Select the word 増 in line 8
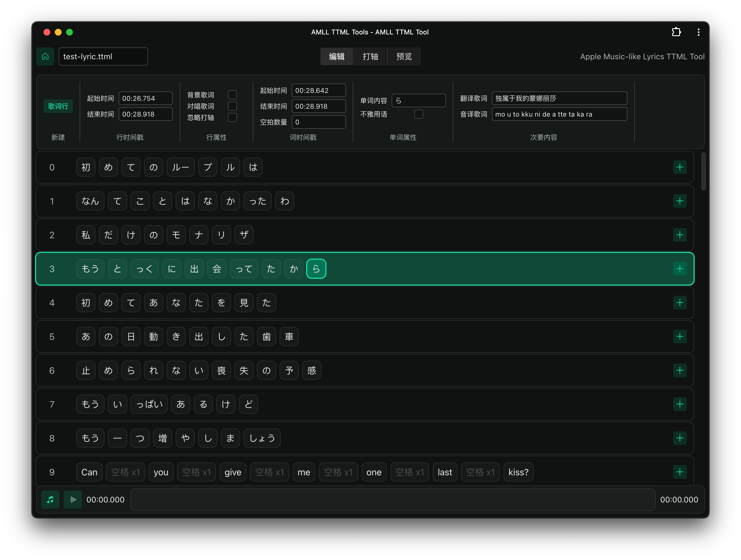This screenshot has height=560, width=741. click(162, 438)
